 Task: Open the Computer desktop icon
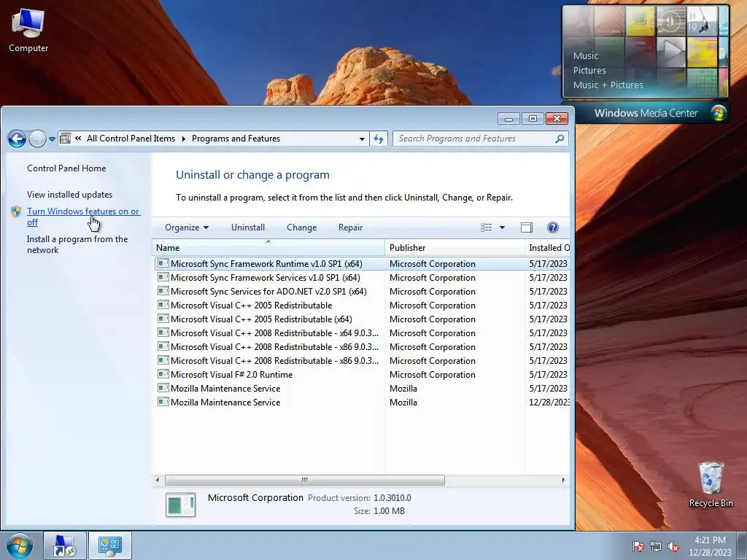click(x=28, y=30)
